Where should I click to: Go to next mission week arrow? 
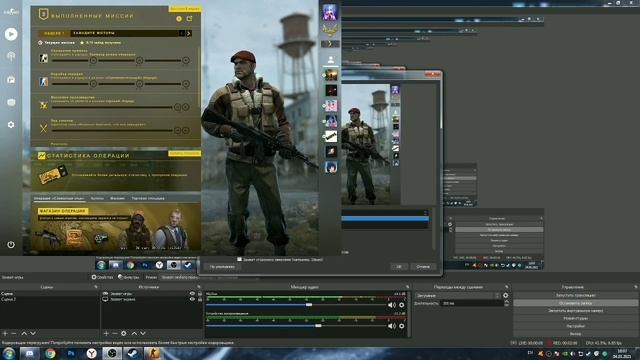point(189,33)
